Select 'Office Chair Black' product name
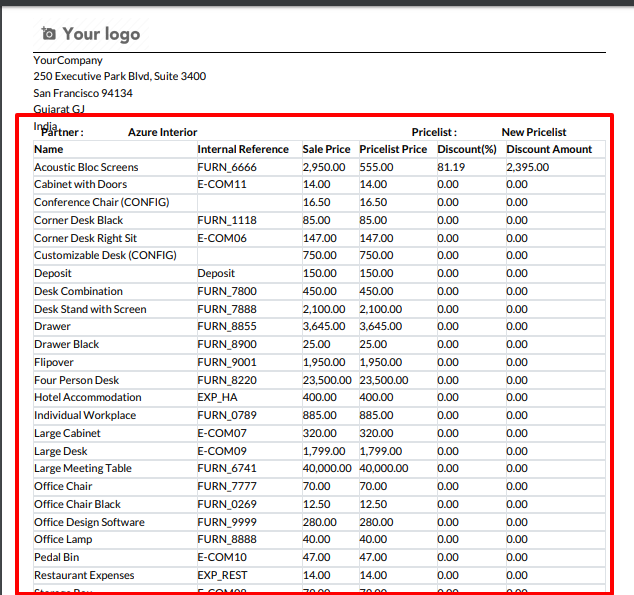Image resolution: width=634 pixels, height=595 pixels. coord(77,504)
